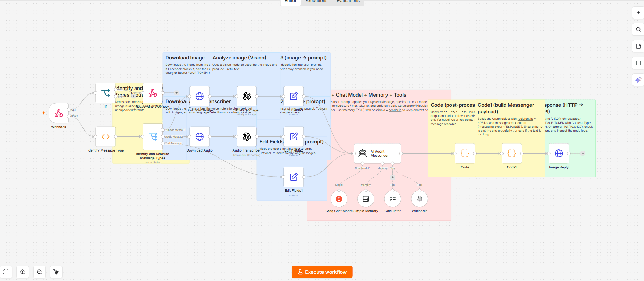The image size is (644, 281).
Task: Open the Audio Transcriber OpenAI node
Action: pyautogui.click(x=247, y=136)
